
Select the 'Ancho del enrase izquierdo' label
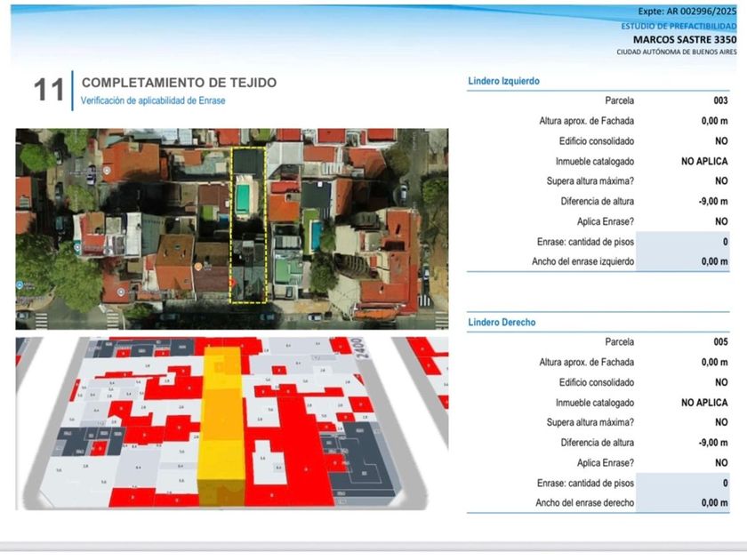[x=582, y=261]
